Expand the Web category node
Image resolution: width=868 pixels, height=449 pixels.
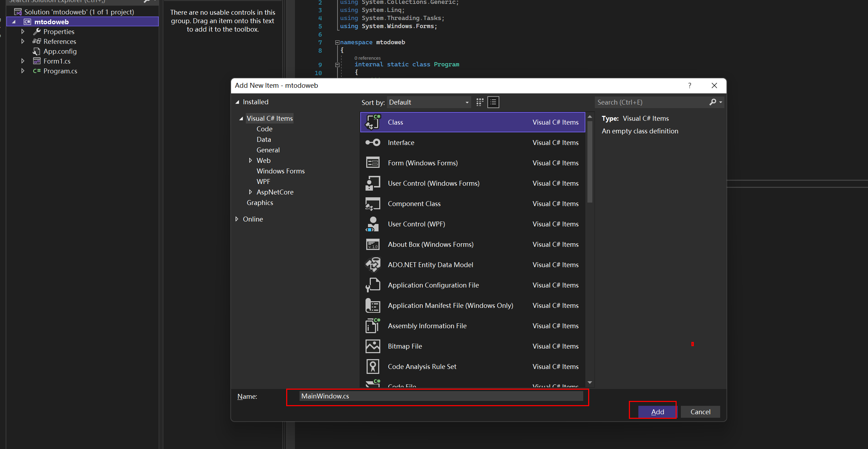click(x=250, y=160)
